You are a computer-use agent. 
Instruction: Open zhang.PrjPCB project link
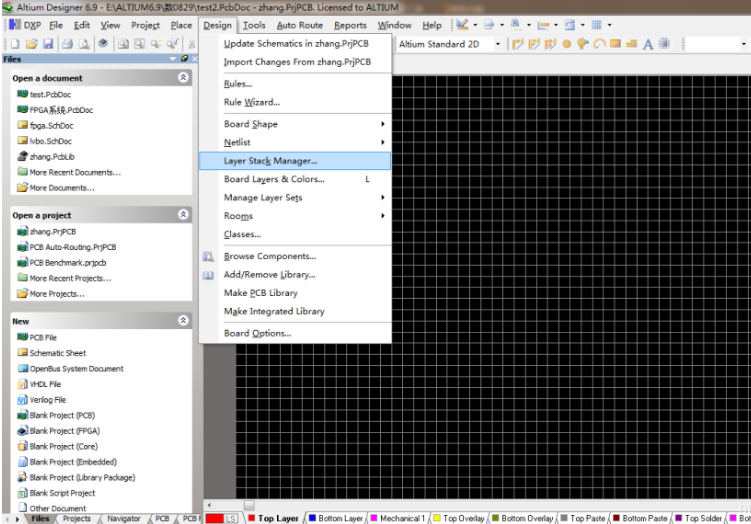coord(53,232)
